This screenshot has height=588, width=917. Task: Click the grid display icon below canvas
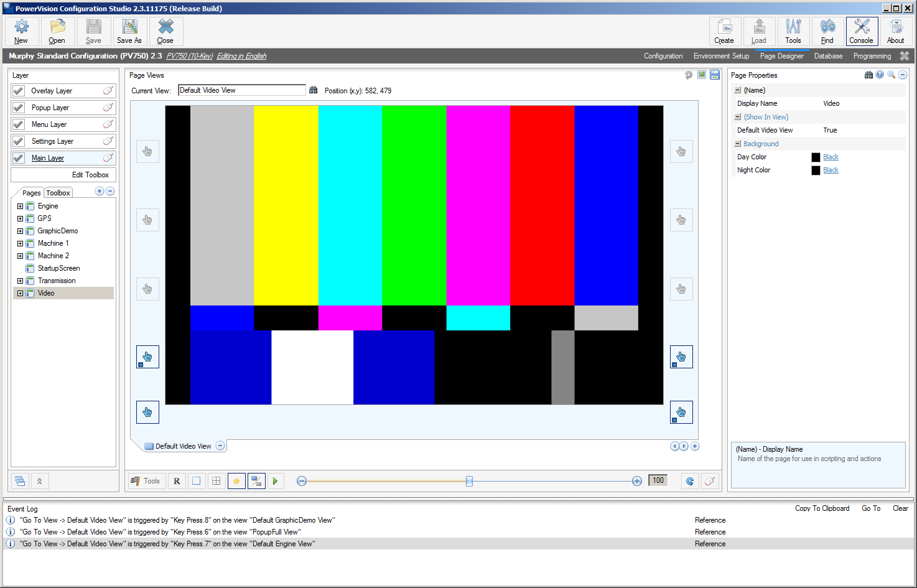pos(216,481)
